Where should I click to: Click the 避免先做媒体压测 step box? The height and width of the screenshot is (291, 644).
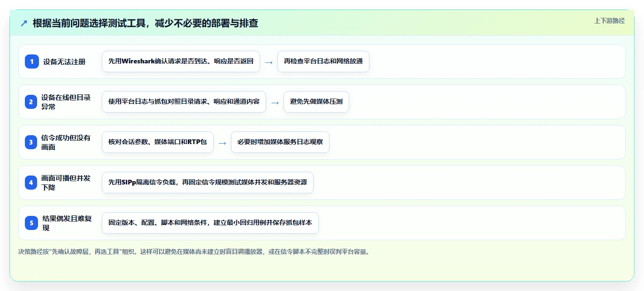[x=316, y=102]
